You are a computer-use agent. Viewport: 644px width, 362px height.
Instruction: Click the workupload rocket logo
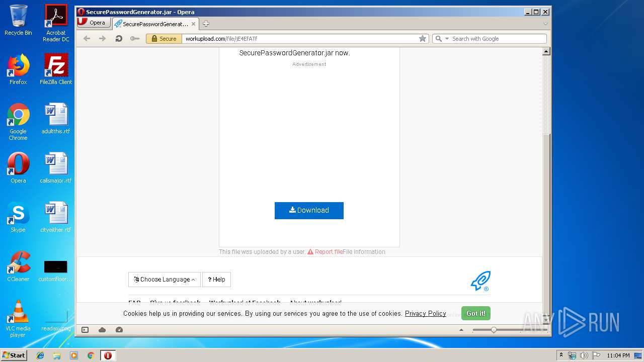(x=480, y=281)
